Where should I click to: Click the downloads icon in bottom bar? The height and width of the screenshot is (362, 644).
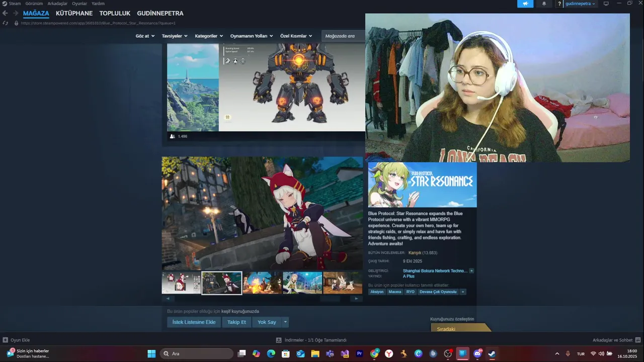click(279, 340)
